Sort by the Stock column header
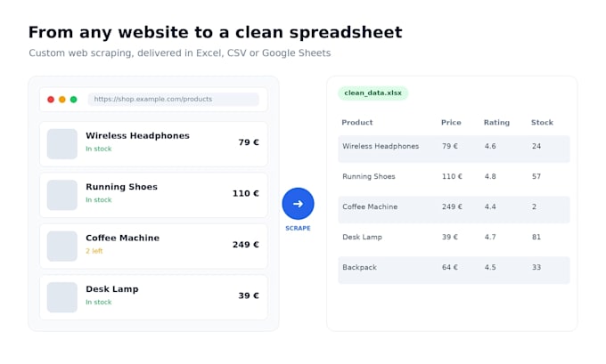The height and width of the screenshot is (364, 606). [x=542, y=122]
